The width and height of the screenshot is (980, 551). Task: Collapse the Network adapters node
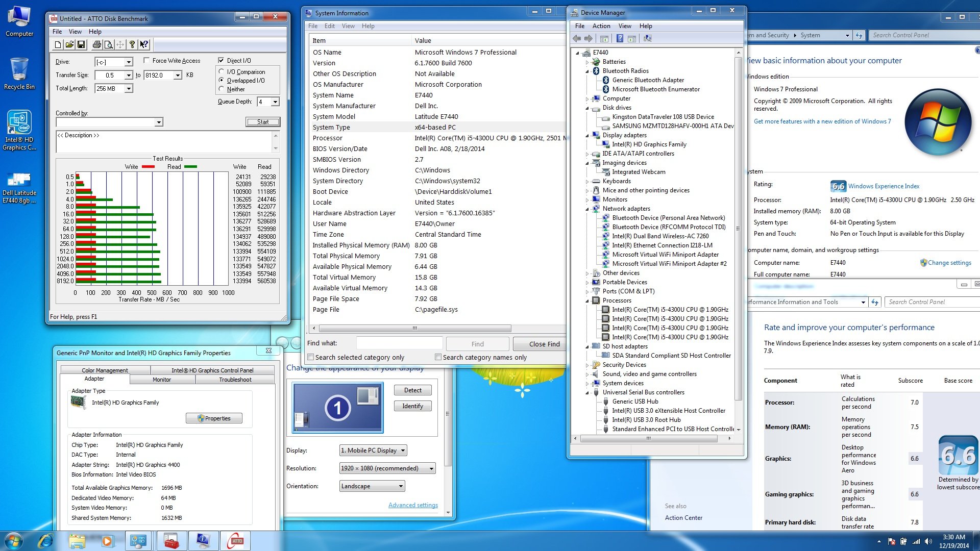pos(587,209)
